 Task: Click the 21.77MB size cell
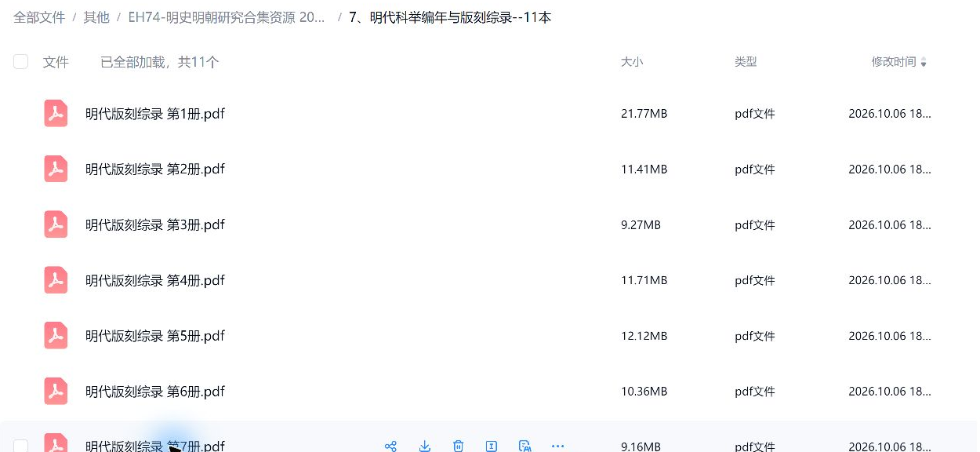click(644, 114)
